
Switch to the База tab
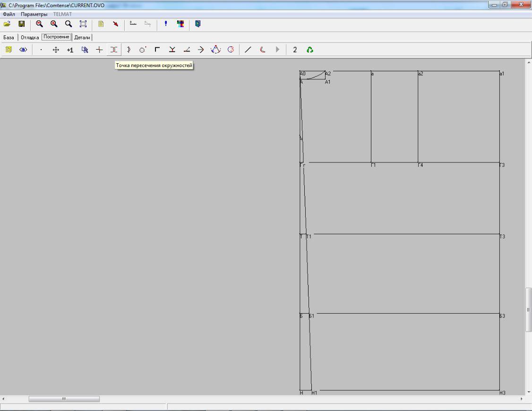tap(9, 37)
